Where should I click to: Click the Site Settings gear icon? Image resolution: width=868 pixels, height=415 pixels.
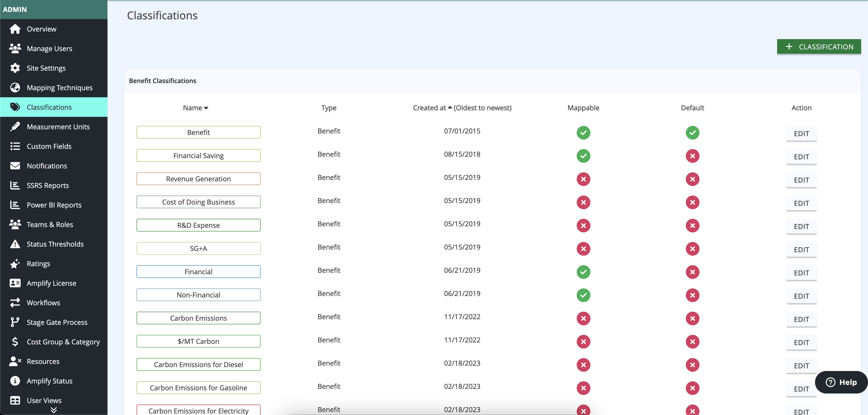tap(15, 68)
